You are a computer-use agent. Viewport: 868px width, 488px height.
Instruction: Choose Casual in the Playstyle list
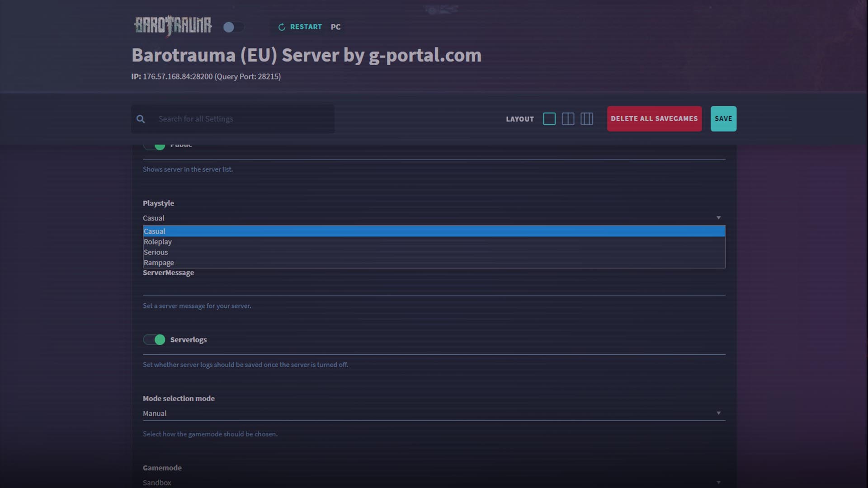click(x=434, y=231)
